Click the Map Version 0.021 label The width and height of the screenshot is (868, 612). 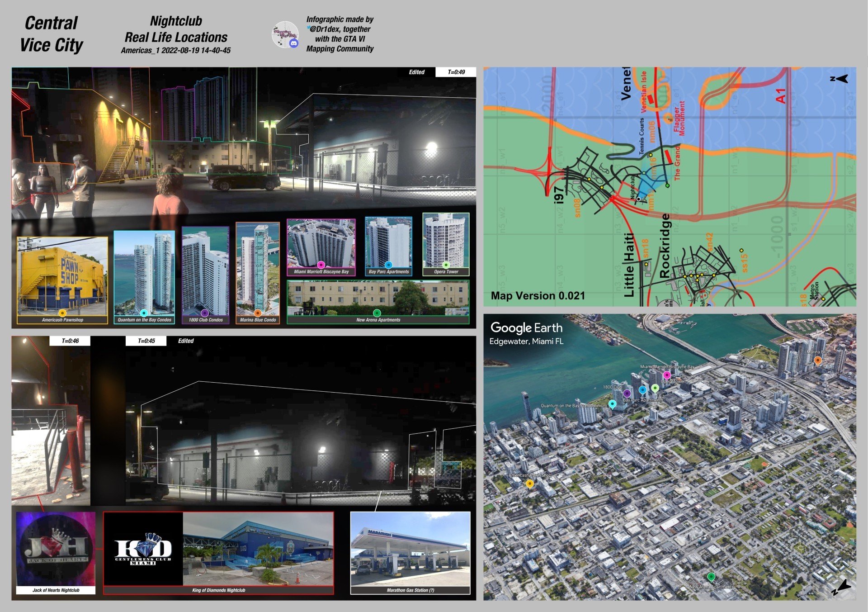coord(538,296)
